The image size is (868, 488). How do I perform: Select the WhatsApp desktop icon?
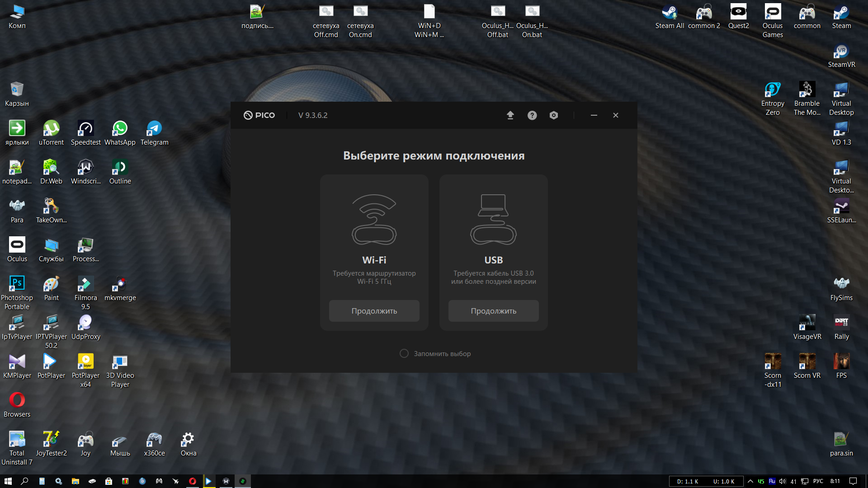[120, 133]
